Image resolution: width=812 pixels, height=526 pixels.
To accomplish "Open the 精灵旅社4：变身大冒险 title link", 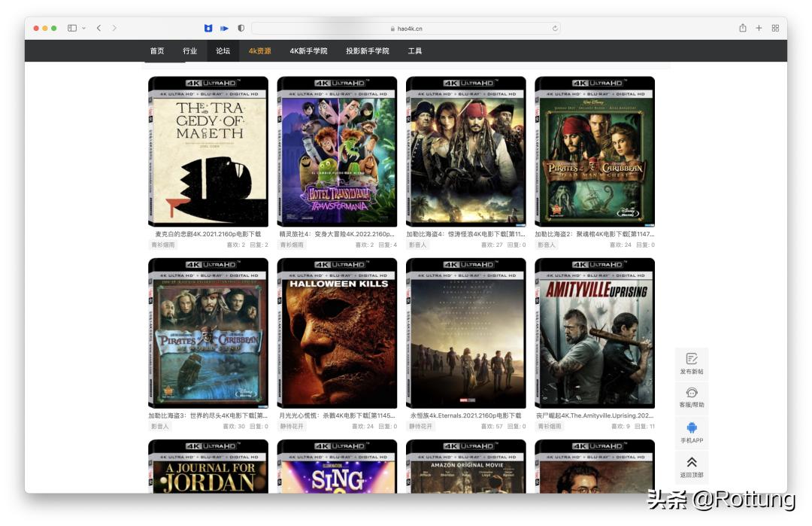I will tap(337, 234).
